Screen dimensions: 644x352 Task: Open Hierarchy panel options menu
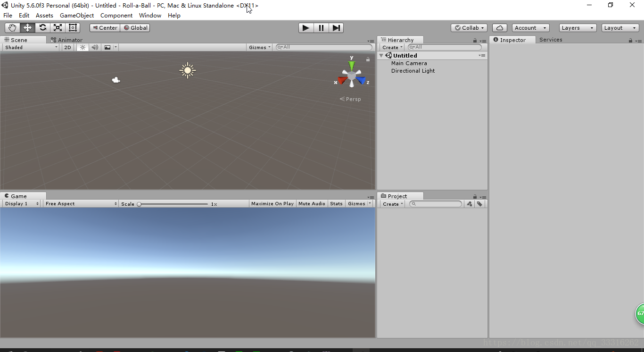(x=483, y=41)
